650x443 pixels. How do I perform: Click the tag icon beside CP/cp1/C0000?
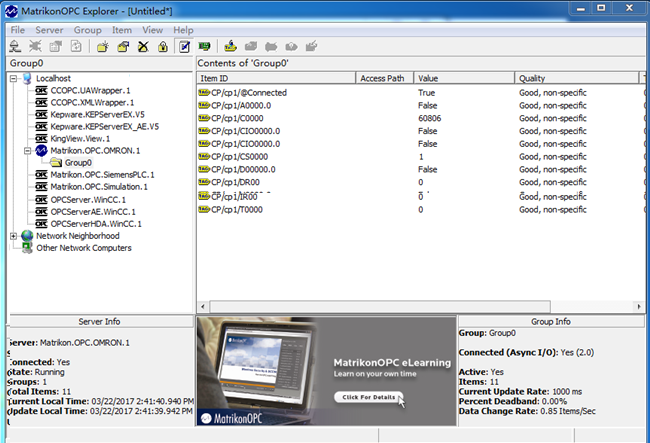[x=204, y=118]
